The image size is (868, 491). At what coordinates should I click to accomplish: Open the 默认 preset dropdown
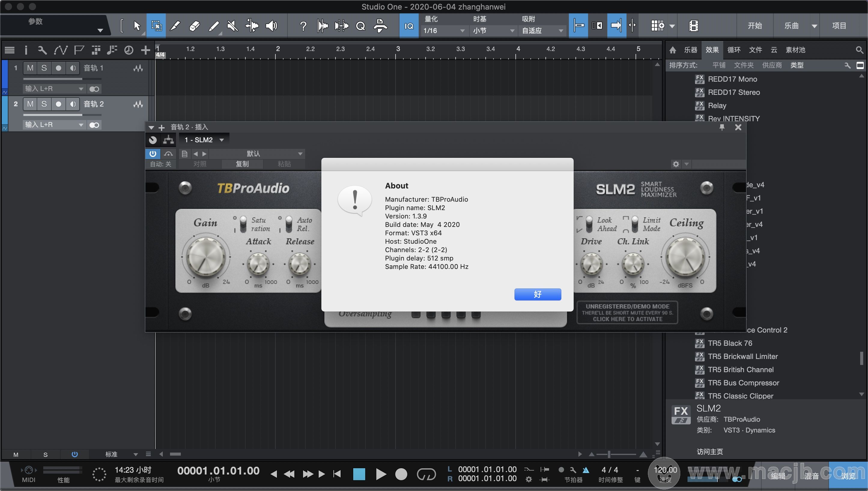click(256, 154)
